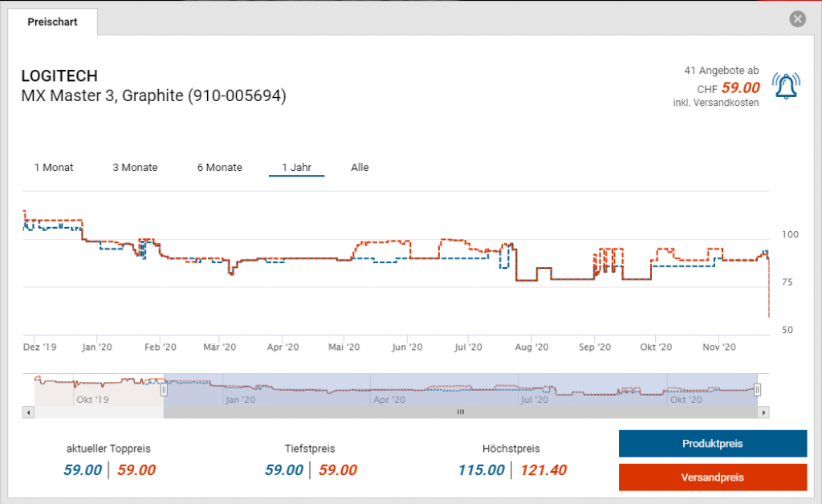This screenshot has width=822, height=504.
Task: Click the left scrollbar arrow under the chart
Action: 29,413
